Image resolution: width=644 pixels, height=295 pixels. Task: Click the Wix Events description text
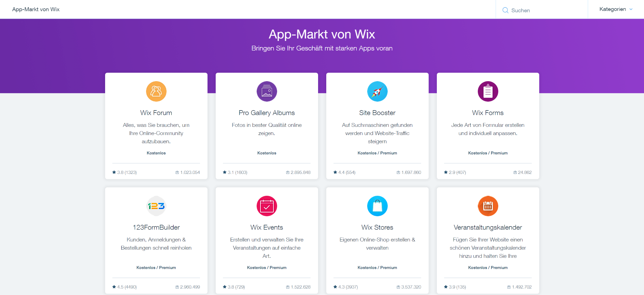point(267,248)
